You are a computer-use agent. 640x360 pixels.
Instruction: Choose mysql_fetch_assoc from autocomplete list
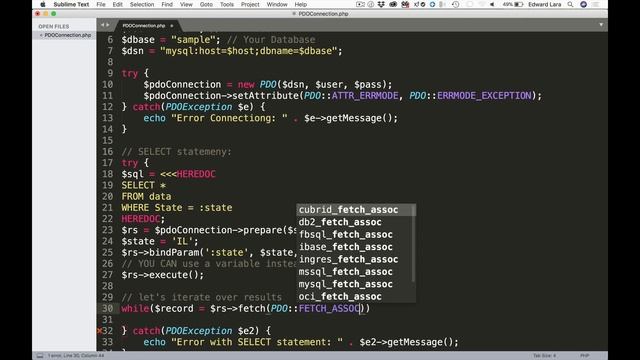(356, 284)
